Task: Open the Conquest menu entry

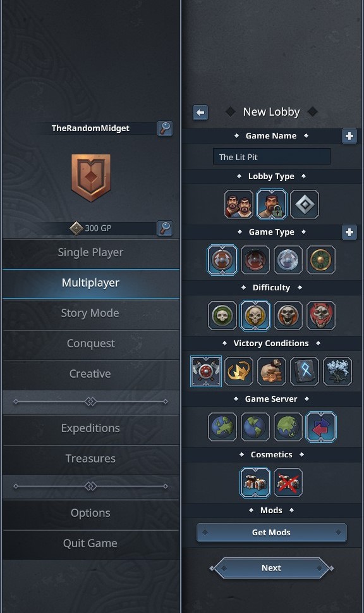Action: pyautogui.click(x=90, y=344)
